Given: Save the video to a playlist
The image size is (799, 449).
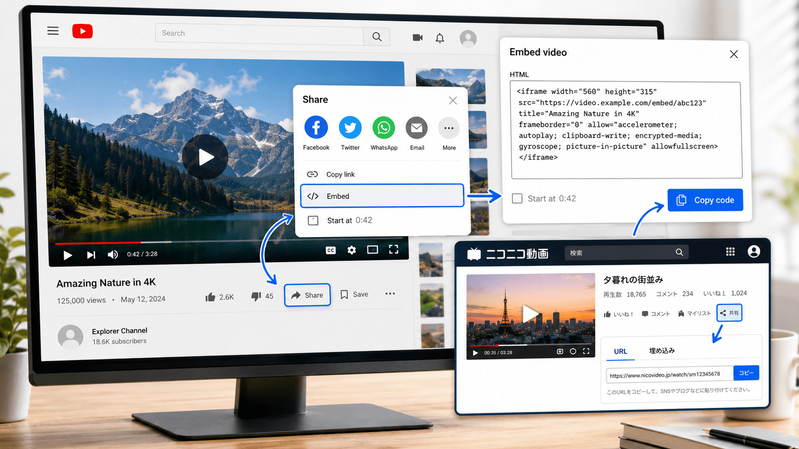Looking at the screenshot, I should point(354,295).
